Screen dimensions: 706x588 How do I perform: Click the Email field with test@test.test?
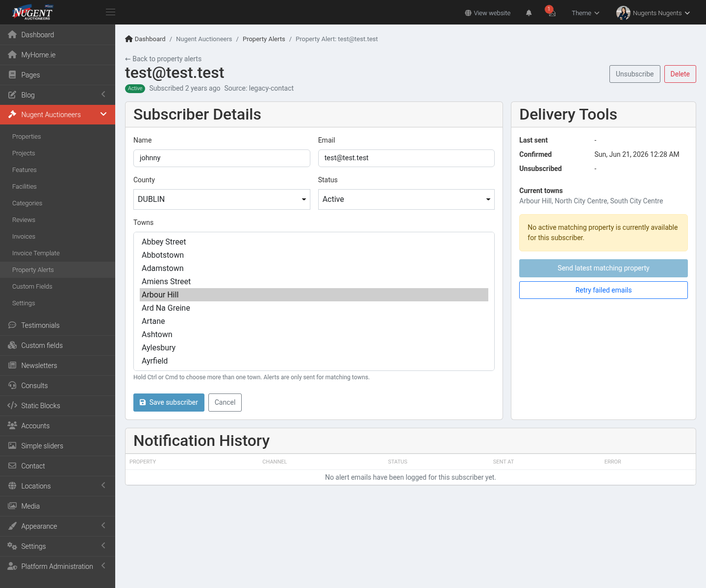pyautogui.click(x=406, y=158)
